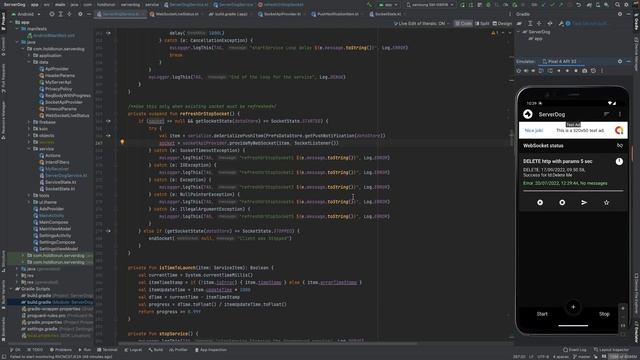
Task: Collapse the service folder in project tree
Action: point(29,149)
